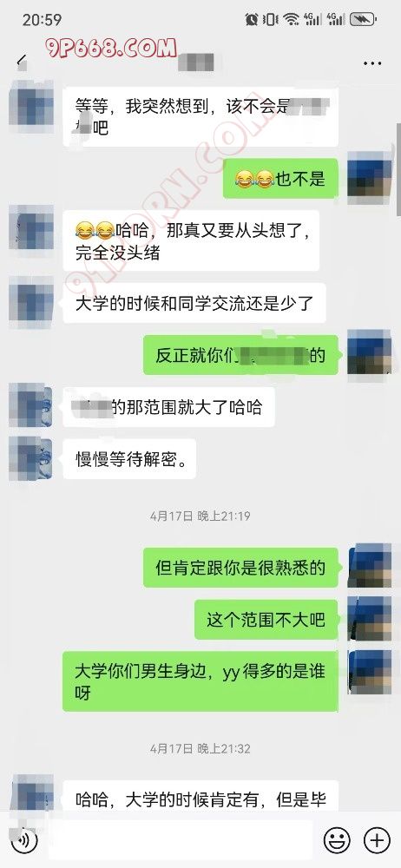This screenshot has width=401, height=868.
Task: Tap green bubble "但肯定跟你是很熟悉的"
Action: click(240, 568)
